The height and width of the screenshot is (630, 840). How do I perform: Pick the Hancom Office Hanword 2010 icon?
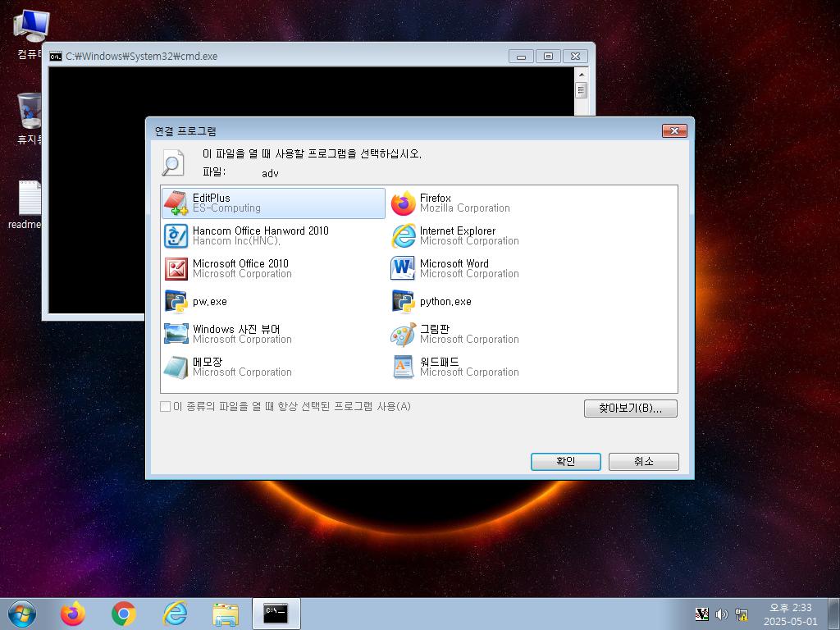pos(176,235)
